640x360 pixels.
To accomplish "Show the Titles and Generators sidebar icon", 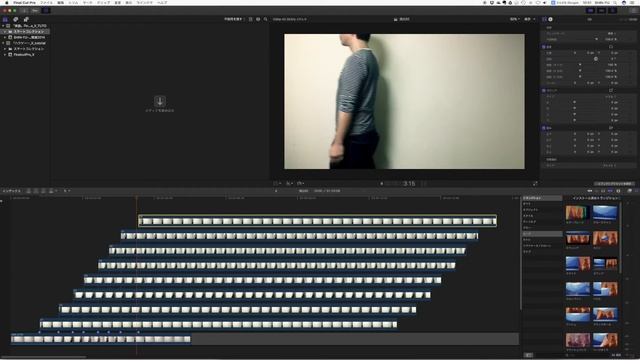I will point(26,19).
